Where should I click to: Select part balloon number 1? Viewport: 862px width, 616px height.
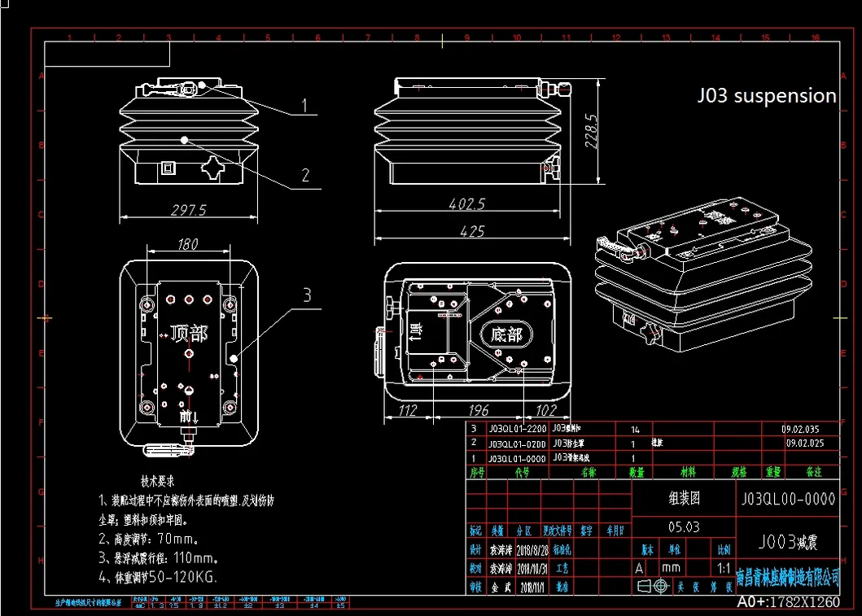click(304, 105)
